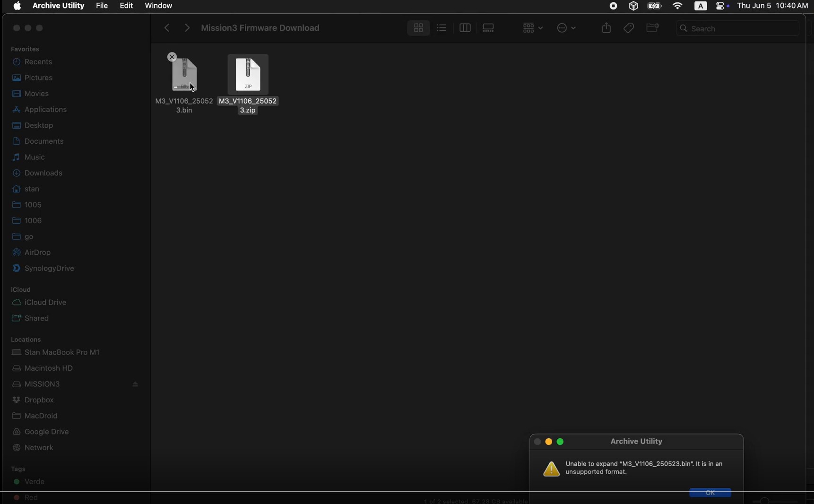Open the Window menu
Image resolution: width=814 pixels, height=504 pixels.
159,6
